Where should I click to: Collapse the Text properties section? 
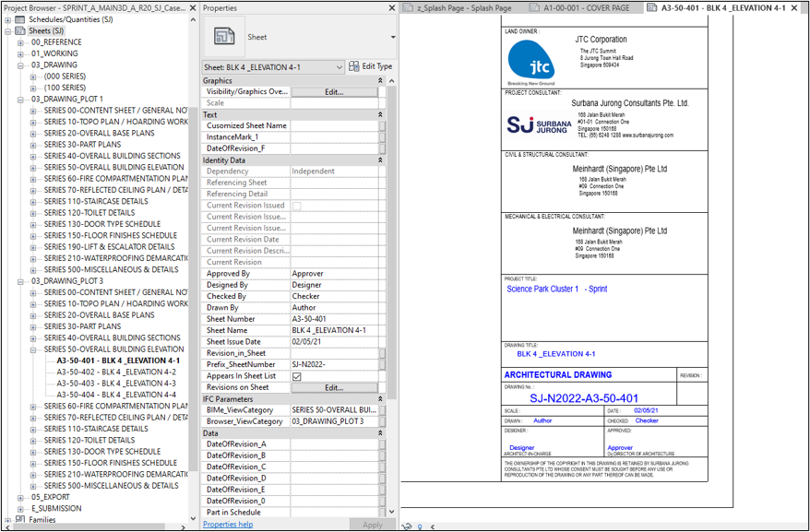point(380,114)
